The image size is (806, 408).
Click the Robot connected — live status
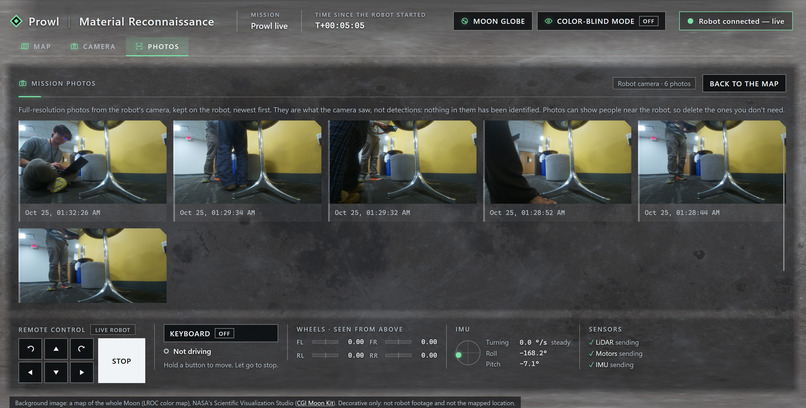[x=736, y=21]
